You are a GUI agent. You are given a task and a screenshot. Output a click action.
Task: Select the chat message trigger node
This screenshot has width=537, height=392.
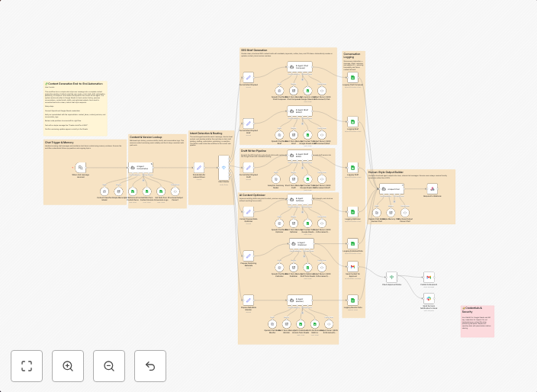tap(81, 167)
